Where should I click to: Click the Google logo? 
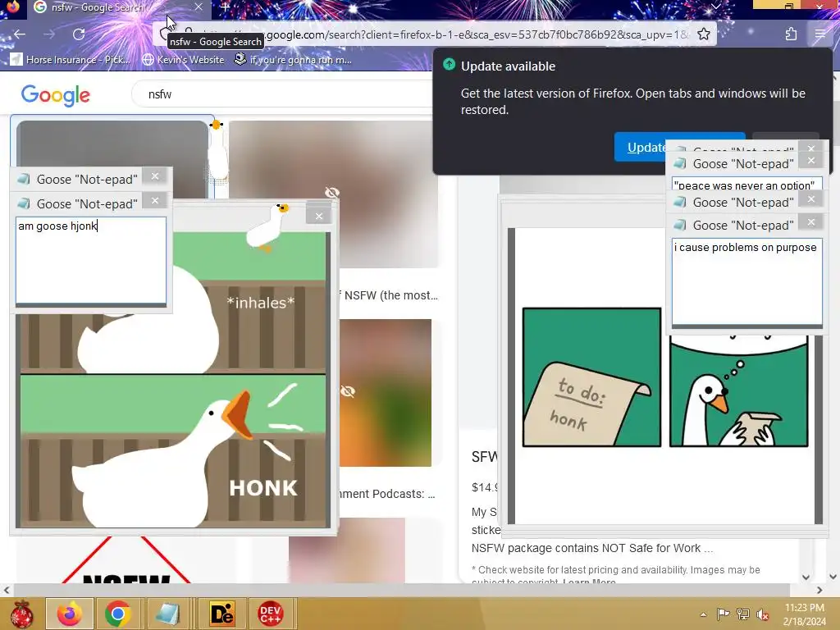(56, 95)
